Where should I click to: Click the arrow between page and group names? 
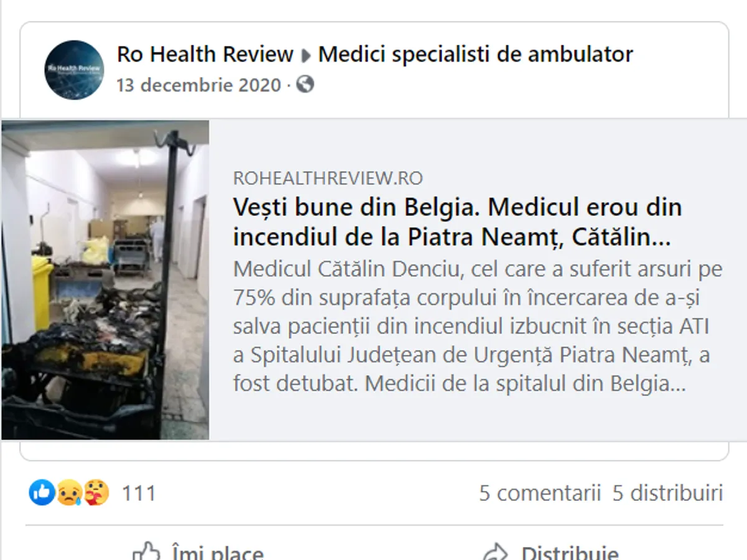(x=306, y=56)
